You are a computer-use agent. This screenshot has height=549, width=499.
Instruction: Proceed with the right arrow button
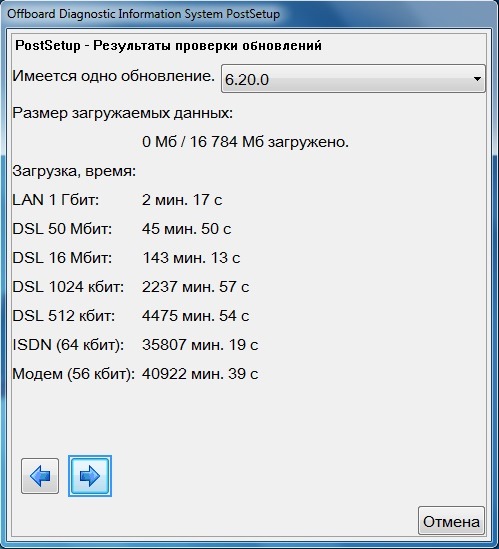[90, 476]
